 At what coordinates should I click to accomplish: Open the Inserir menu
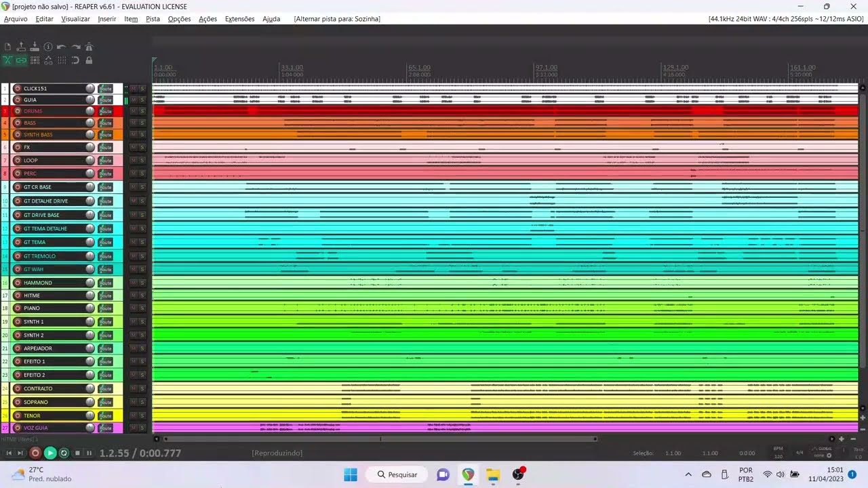coord(107,19)
